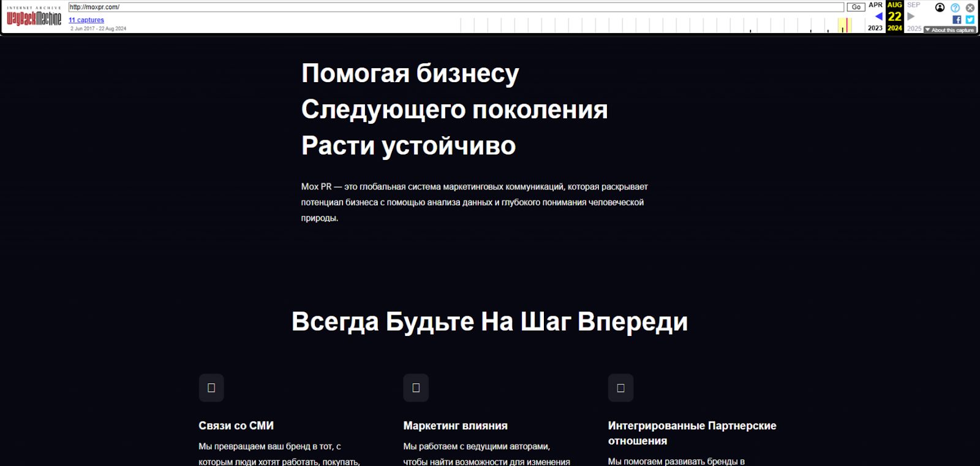The image size is (980, 466).
Task: Select the 2023 year label
Action: click(x=875, y=28)
